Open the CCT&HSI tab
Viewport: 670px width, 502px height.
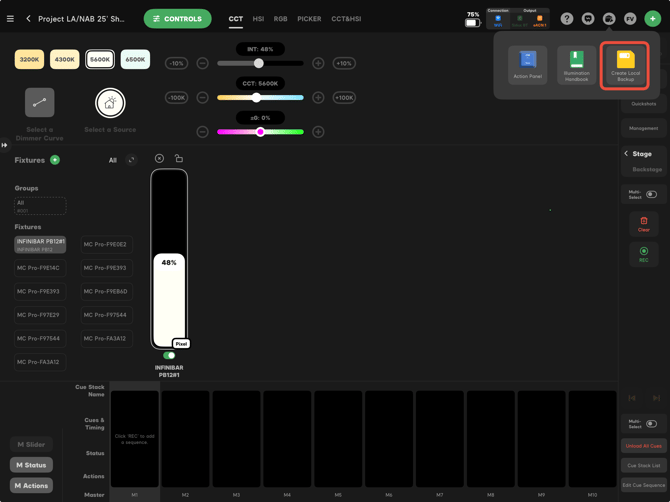click(x=346, y=19)
